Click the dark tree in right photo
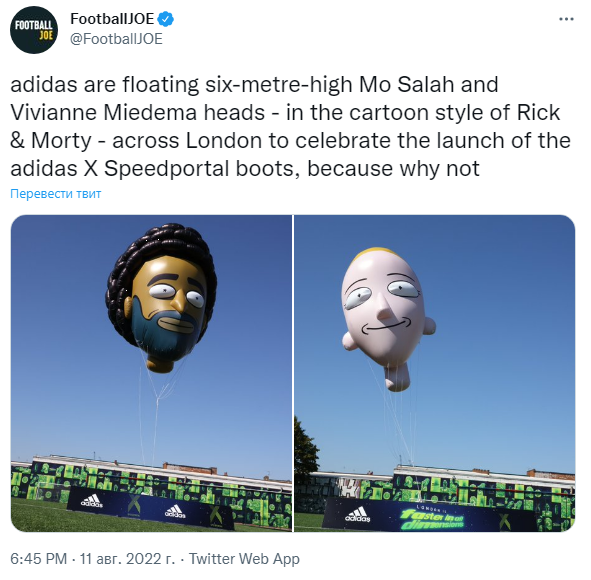Viewport: 591px width, 580px height. pos(306,449)
